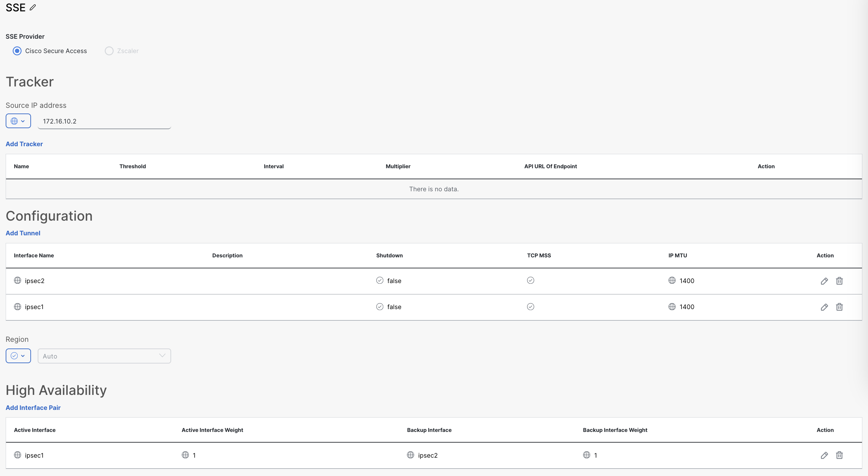Viewport: 868px width, 476px height.
Task: Edit the ipsec2 tunnel row
Action: pos(824,281)
